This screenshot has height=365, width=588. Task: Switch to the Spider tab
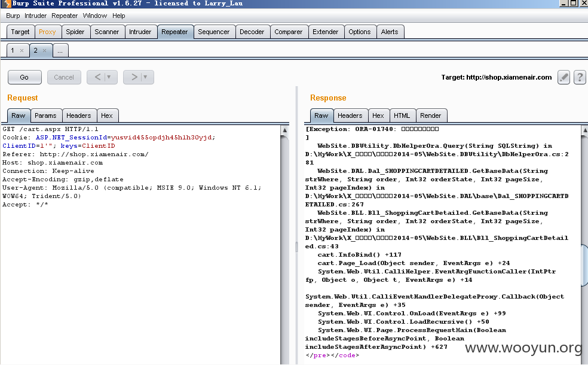tap(75, 32)
